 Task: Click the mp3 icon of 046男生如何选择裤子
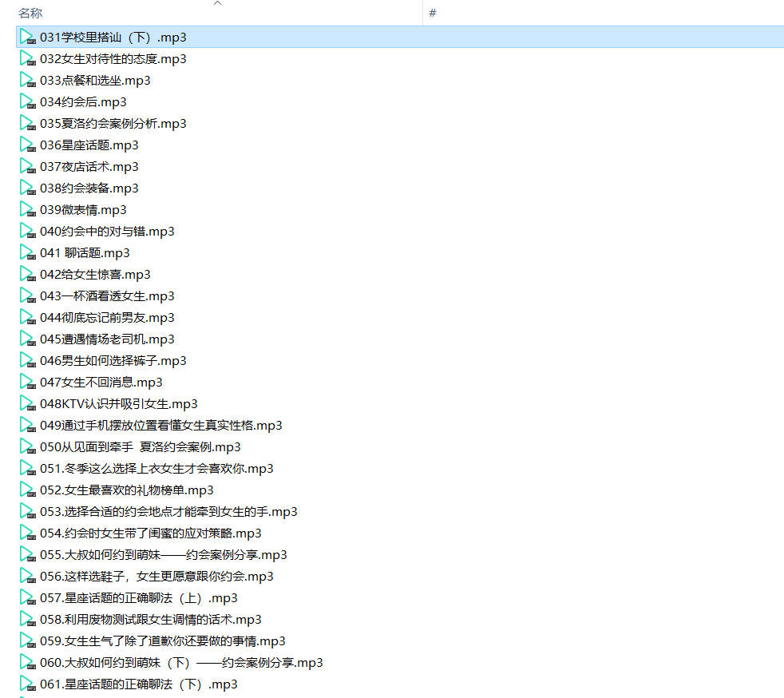[27, 359]
